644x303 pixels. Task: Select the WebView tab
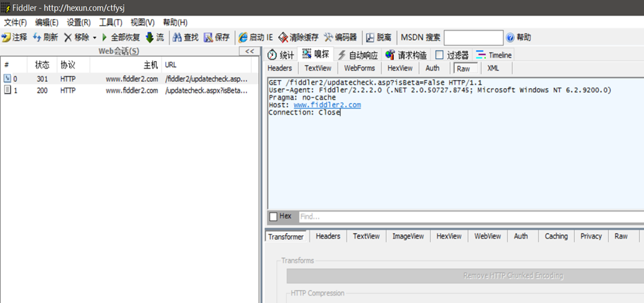click(x=487, y=236)
